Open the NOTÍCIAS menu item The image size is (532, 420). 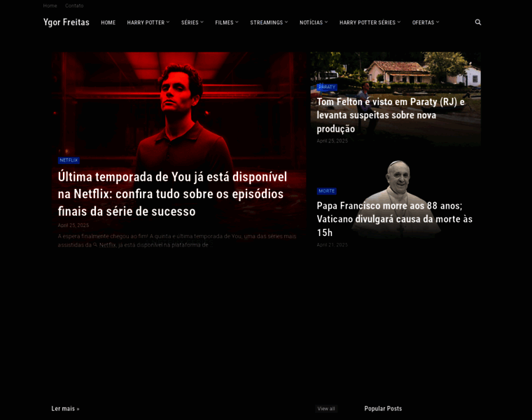coord(311,22)
